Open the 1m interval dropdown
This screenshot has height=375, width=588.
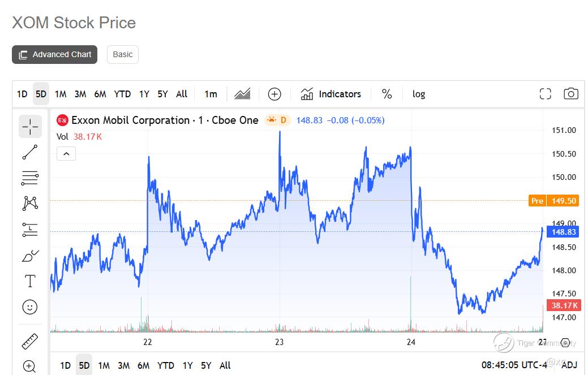[x=211, y=94]
